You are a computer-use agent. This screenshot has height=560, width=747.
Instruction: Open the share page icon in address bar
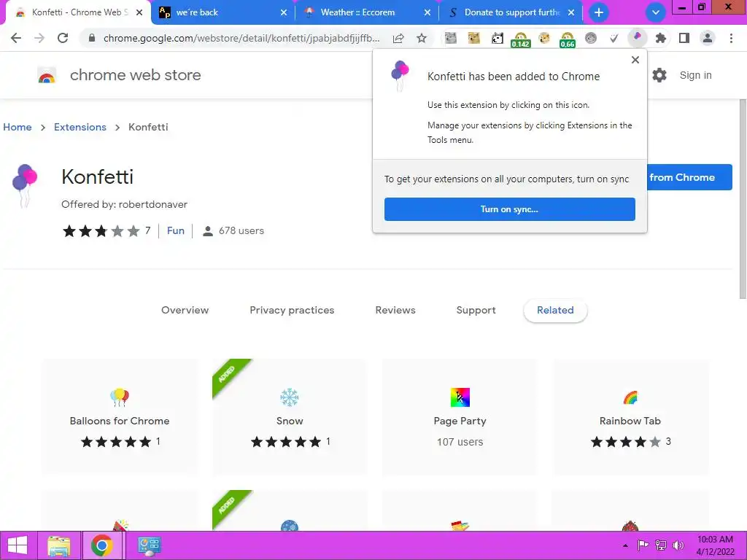click(x=398, y=38)
